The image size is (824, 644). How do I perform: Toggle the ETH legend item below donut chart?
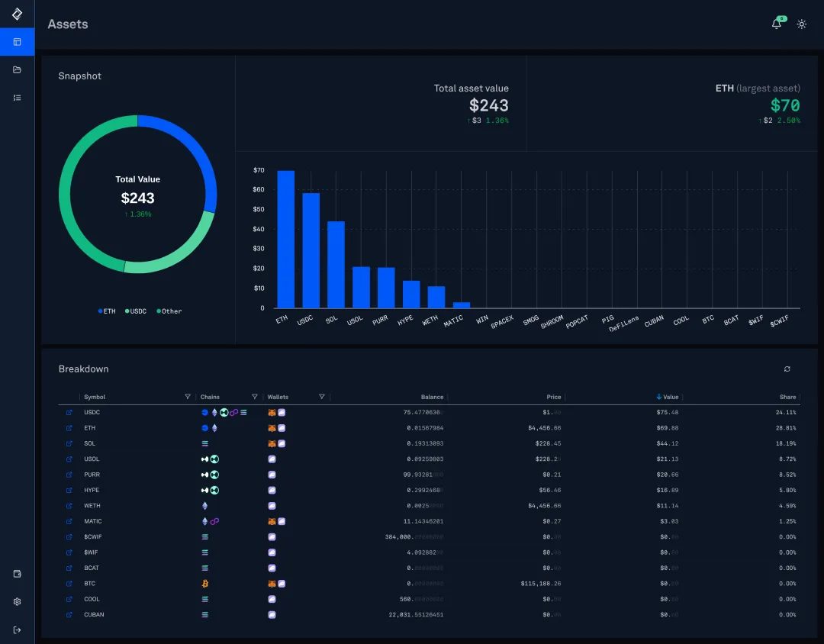(x=107, y=311)
